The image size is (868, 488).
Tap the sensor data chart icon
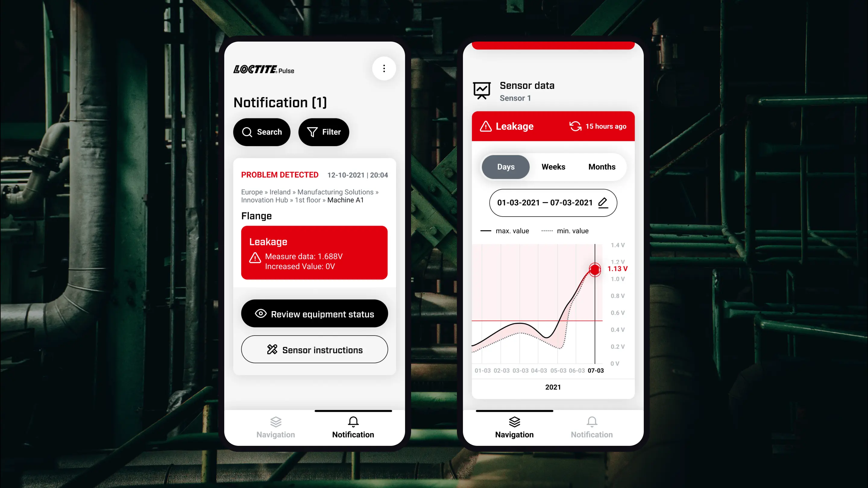(x=482, y=91)
